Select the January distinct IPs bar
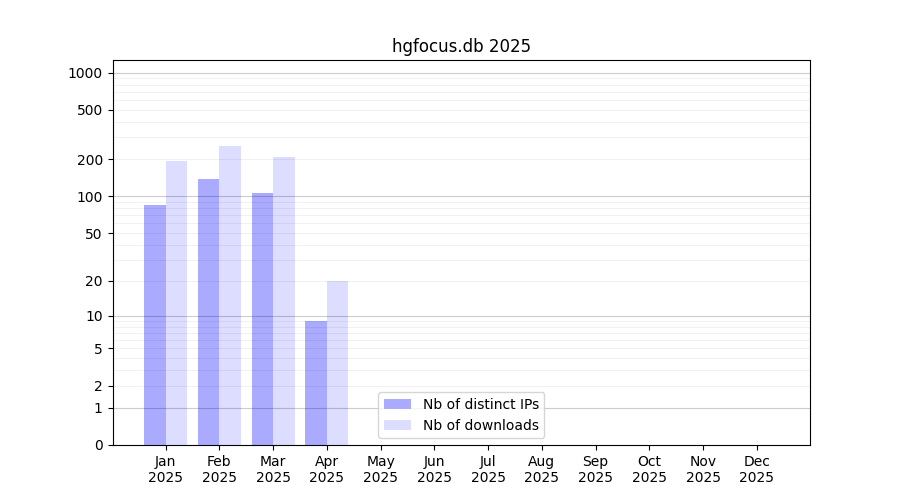Screen dimensions: 900x500 (x=155, y=325)
